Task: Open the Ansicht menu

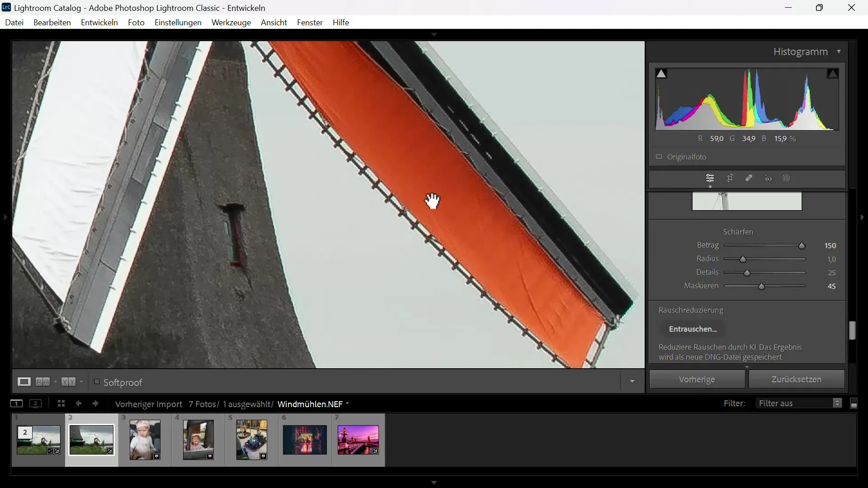Action: coord(274,23)
